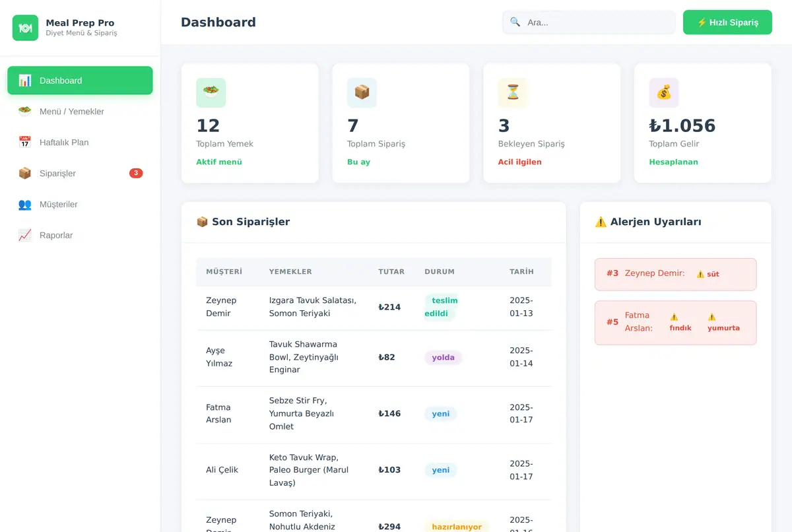Click the chart icon beside Raporlar

[25, 236]
